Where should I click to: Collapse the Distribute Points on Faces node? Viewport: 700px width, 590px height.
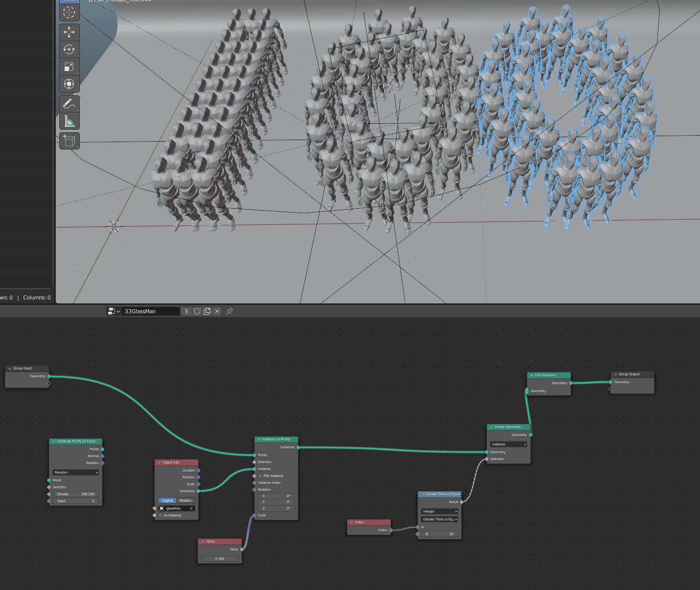54,441
